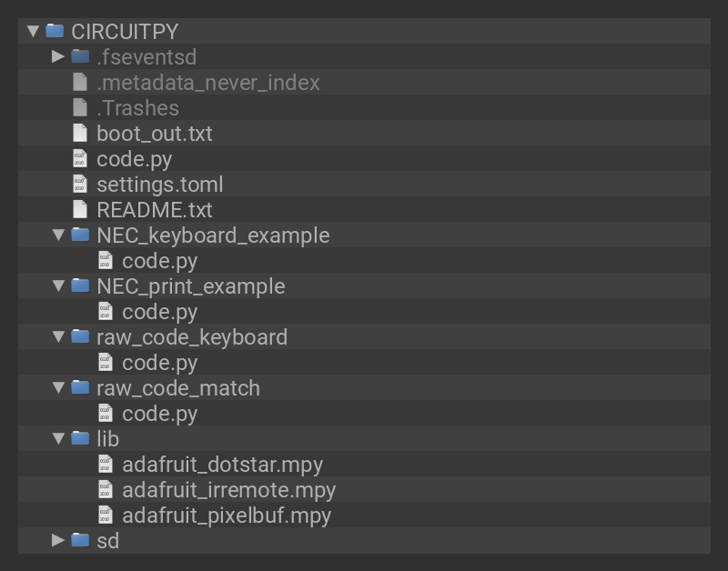Expand the sd folder
Viewport: 728px width, 571px height.
click(x=58, y=540)
